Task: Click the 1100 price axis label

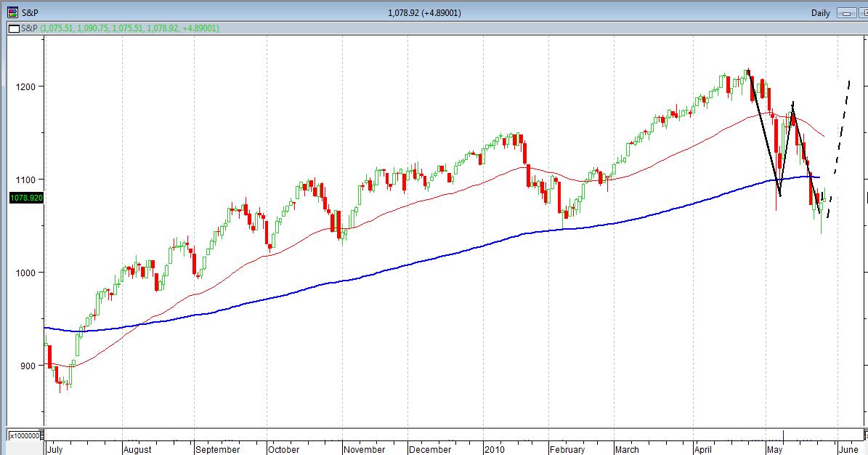Action: point(25,180)
